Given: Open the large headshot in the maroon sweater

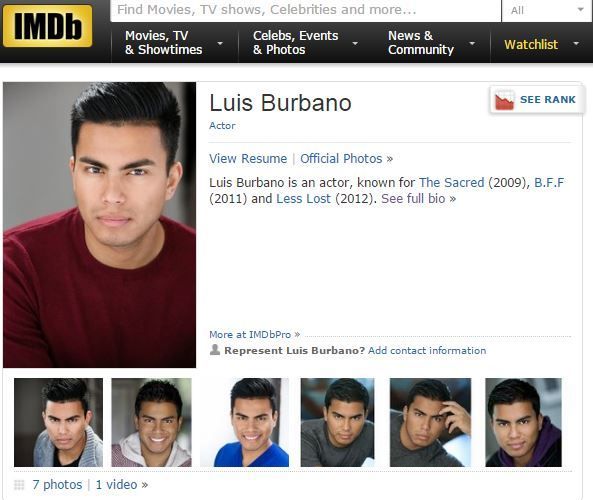Looking at the screenshot, I should 99,225.
